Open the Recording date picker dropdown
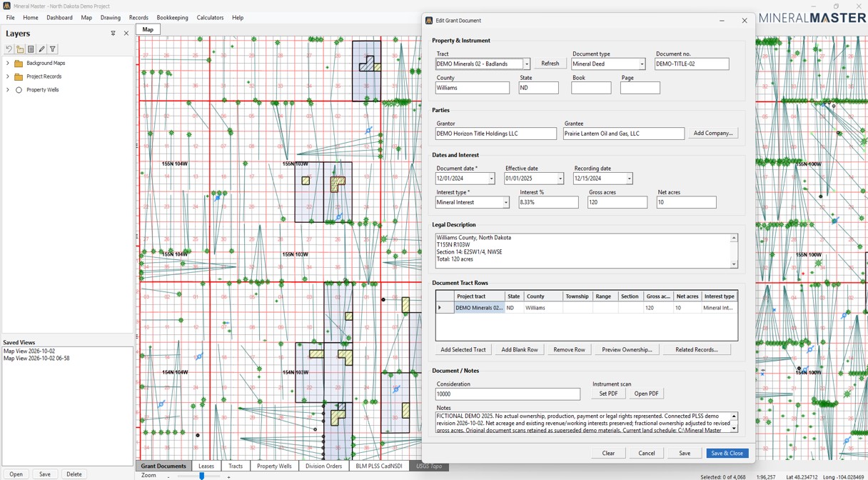This screenshot has width=868, height=480. (x=629, y=179)
